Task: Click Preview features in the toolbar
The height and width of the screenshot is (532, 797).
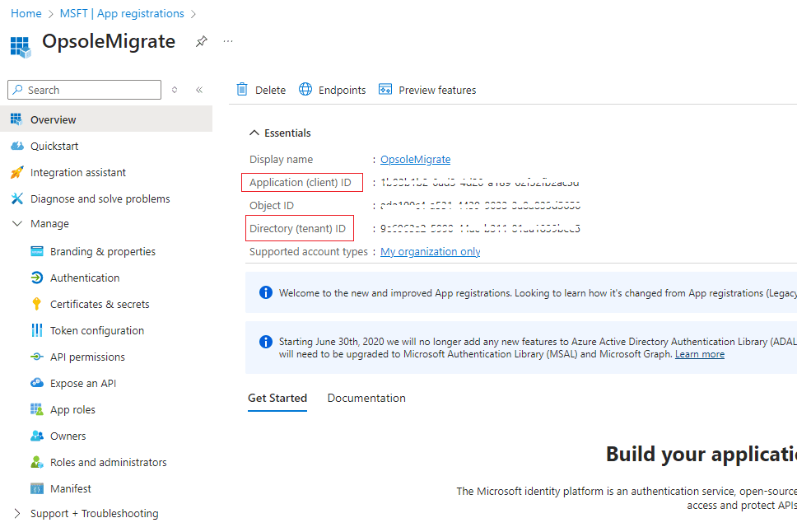Action: (x=427, y=90)
